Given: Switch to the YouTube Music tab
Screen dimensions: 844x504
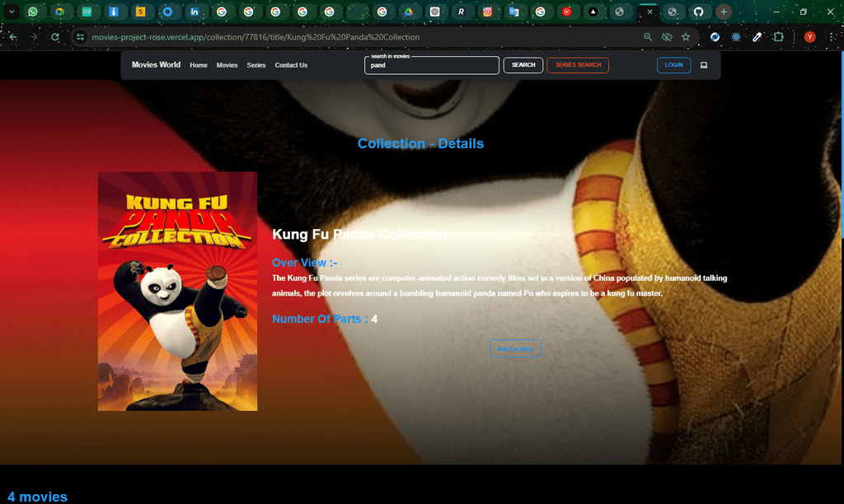Looking at the screenshot, I should click(x=567, y=12).
